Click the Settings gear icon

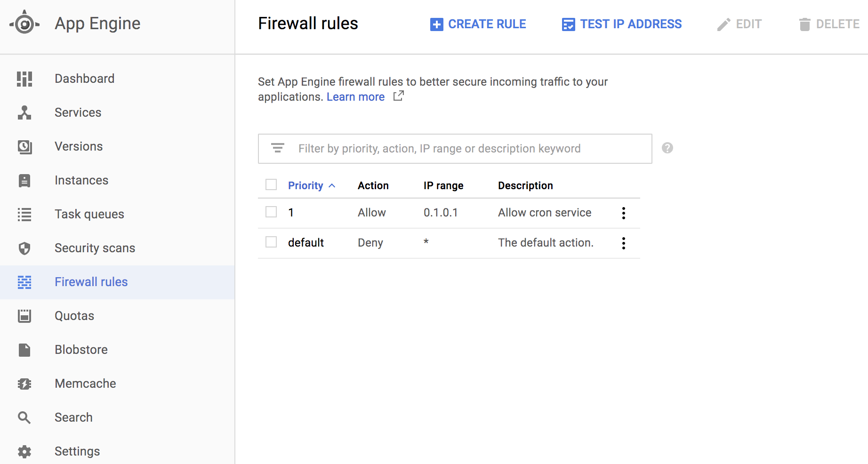coord(24,452)
